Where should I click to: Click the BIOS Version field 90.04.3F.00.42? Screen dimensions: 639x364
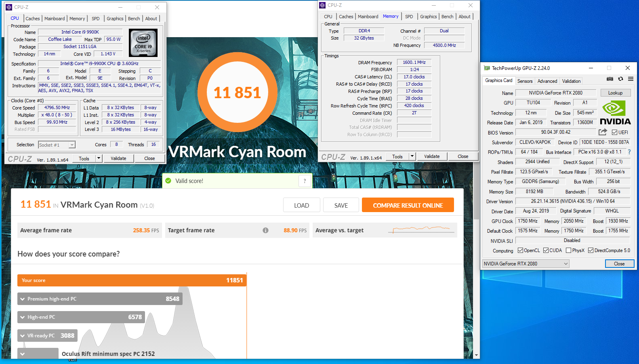556,132
